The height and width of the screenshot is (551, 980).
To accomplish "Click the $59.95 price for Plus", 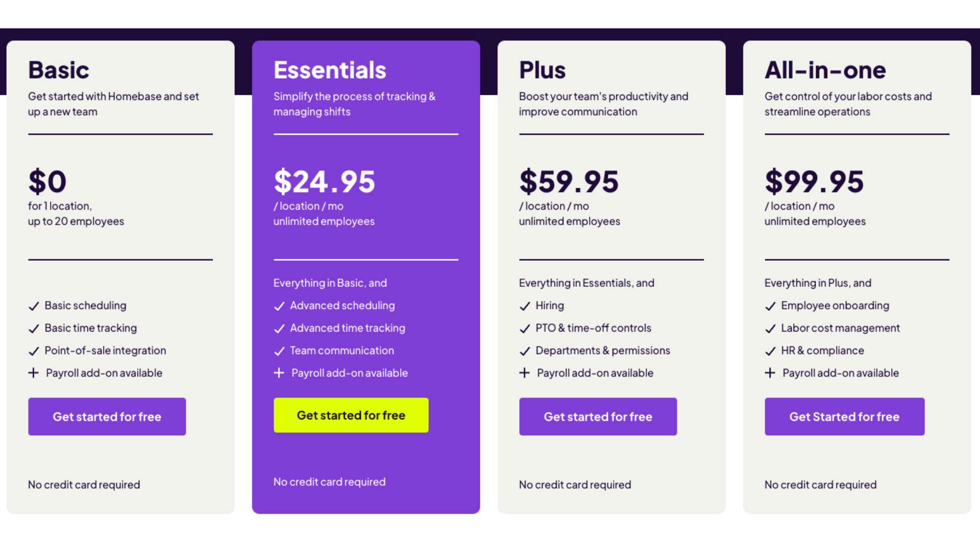I will tap(569, 181).
